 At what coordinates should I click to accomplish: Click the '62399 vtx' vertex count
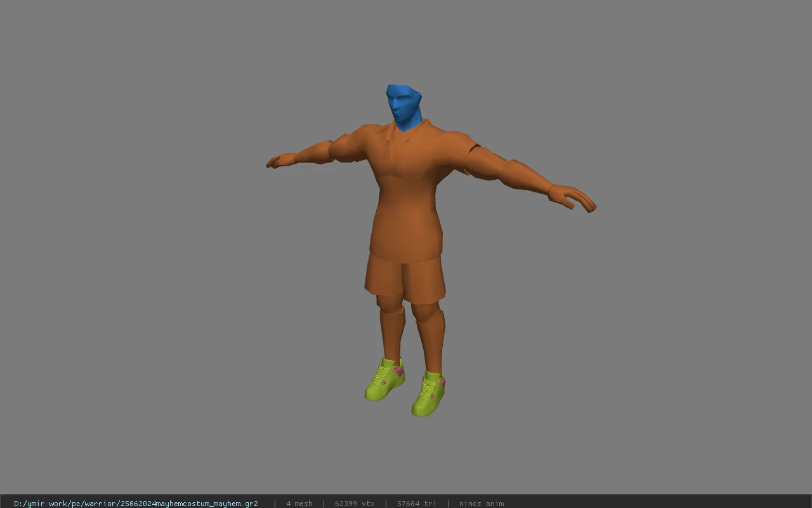coord(355,504)
